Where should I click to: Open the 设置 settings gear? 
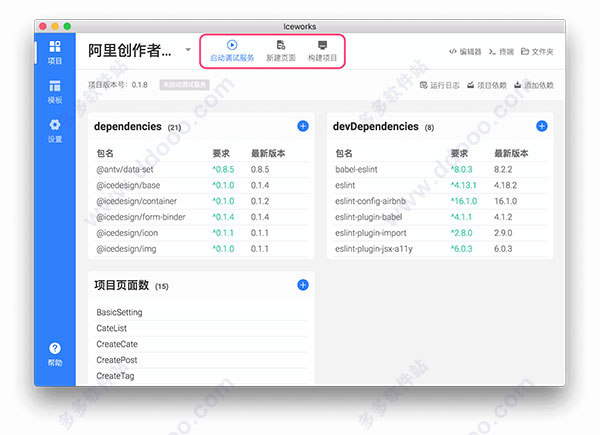[x=55, y=131]
